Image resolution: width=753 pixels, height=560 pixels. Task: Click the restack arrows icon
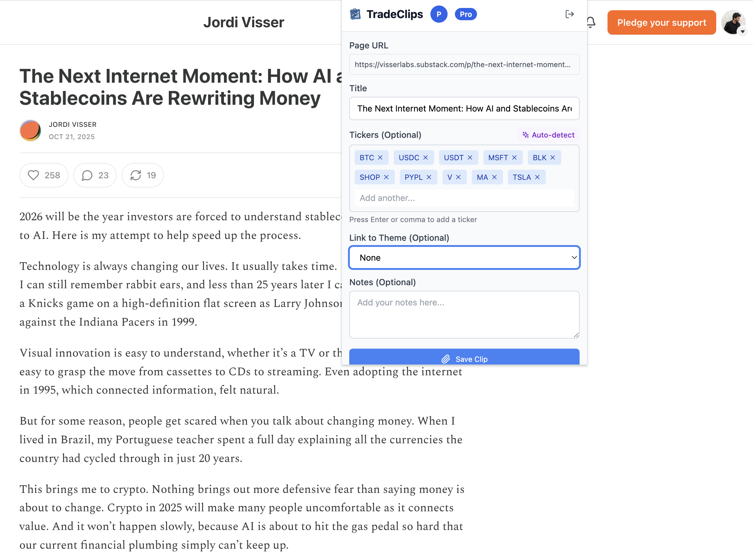click(136, 175)
